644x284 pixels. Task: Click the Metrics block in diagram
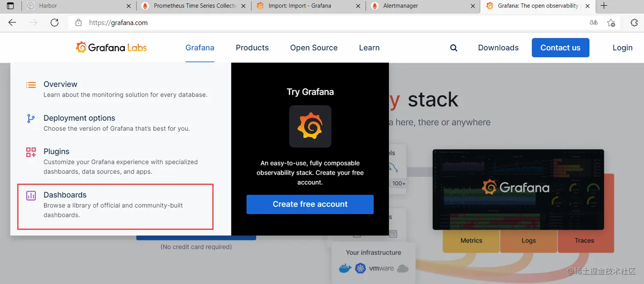point(471,241)
